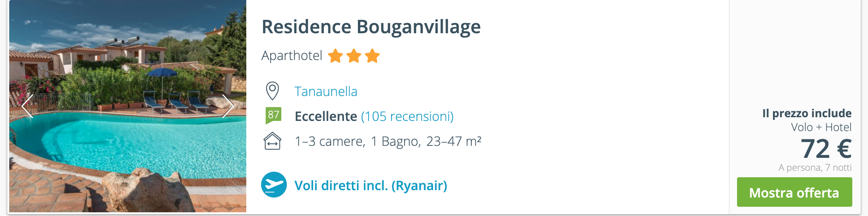Click the Mostra offerta button
The image size is (868, 216).
(794, 192)
